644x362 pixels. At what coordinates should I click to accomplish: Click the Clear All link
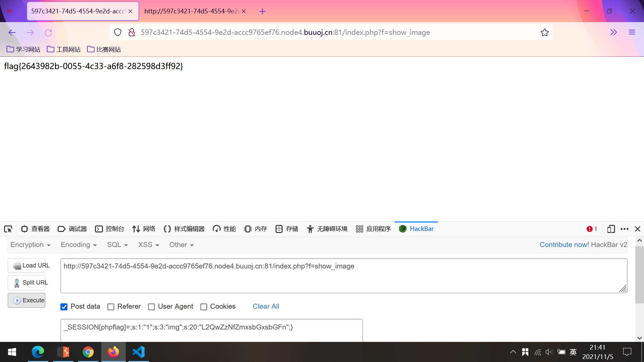point(266,306)
